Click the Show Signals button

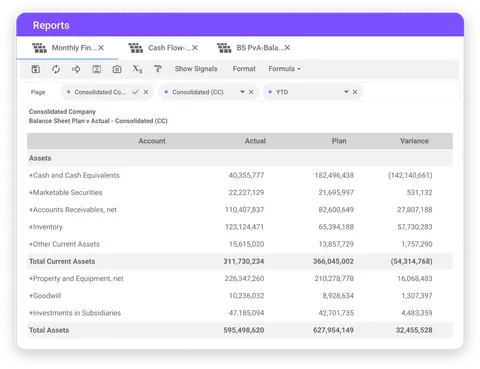coord(196,69)
